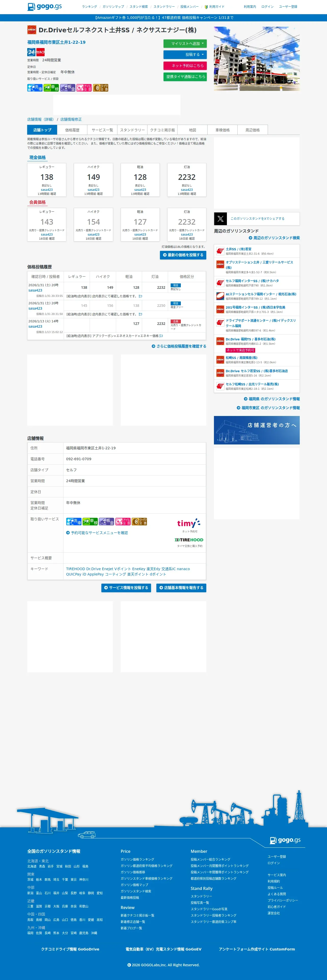The width and height of the screenshot is (327, 980).
Task: Select the 周辺価格 tab
Action: click(x=252, y=130)
